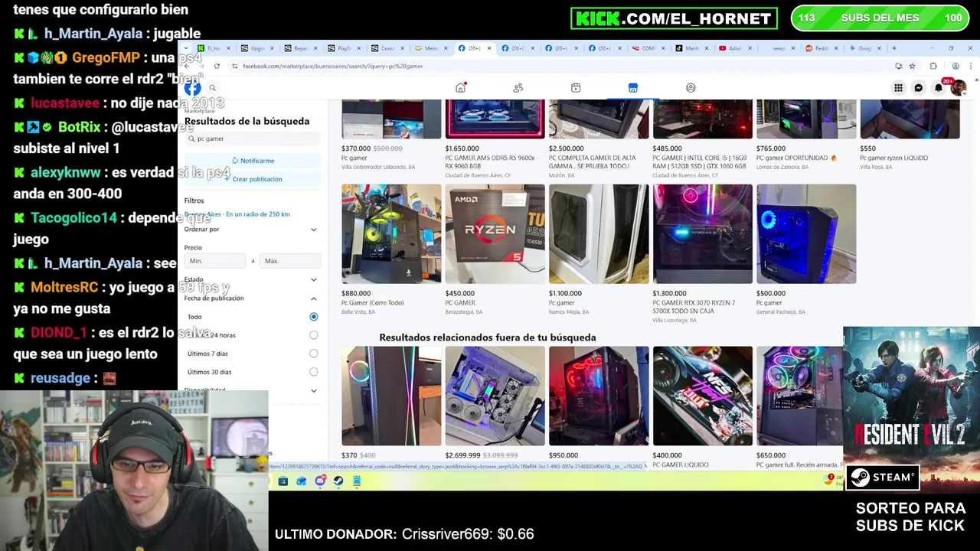Open the $2.699.999 white PC thumbnail
Image resolution: width=980 pixels, height=551 pixels.
(x=495, y=396)
